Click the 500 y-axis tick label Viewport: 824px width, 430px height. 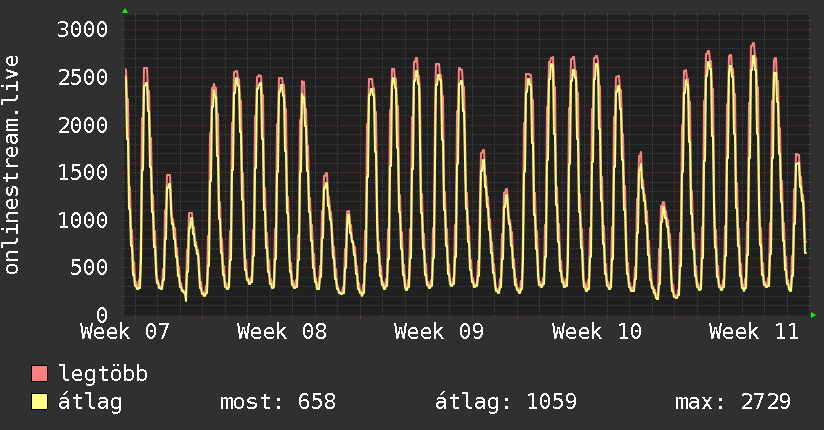(89, 267)
